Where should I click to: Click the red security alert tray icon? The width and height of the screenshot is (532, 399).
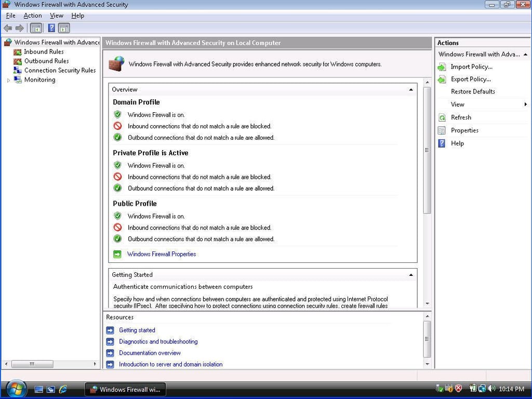458,389
